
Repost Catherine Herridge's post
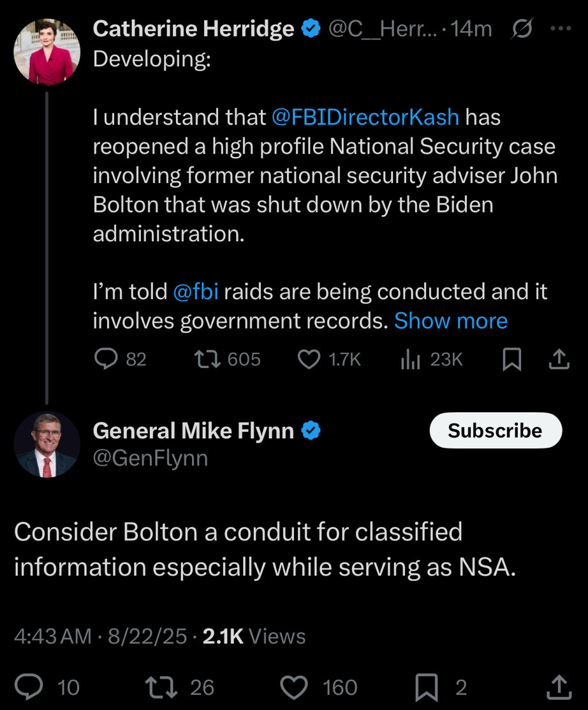coord(207,360)
